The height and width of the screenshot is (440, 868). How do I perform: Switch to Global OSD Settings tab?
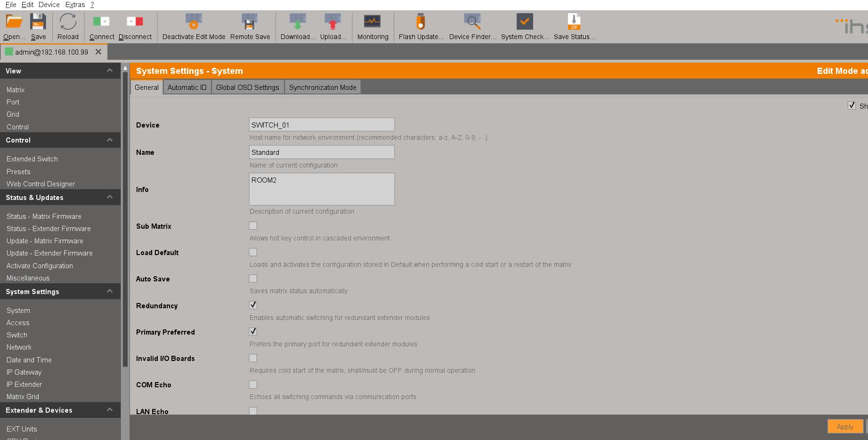click(x=247, y=88)
